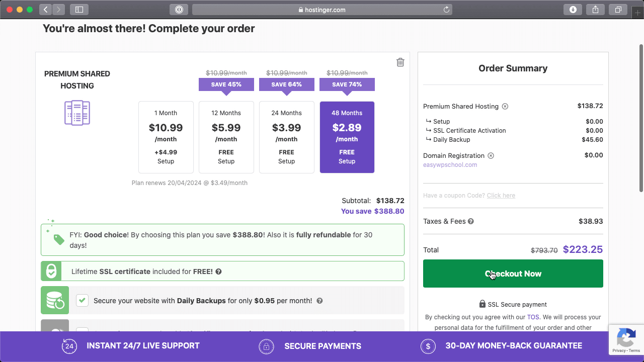Screen dimensions: 644x362
Task: Remove Premium Shared Hosting via the x icon
Action: [505, 107]
